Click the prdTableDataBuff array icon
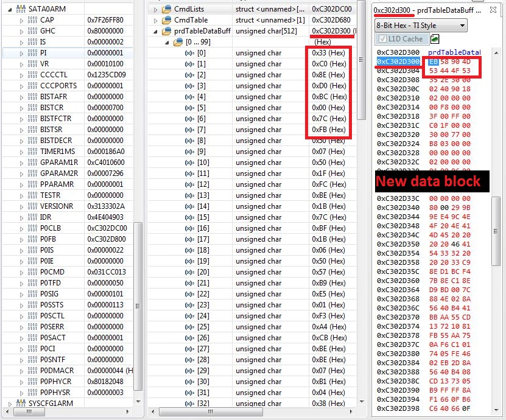 166,31
